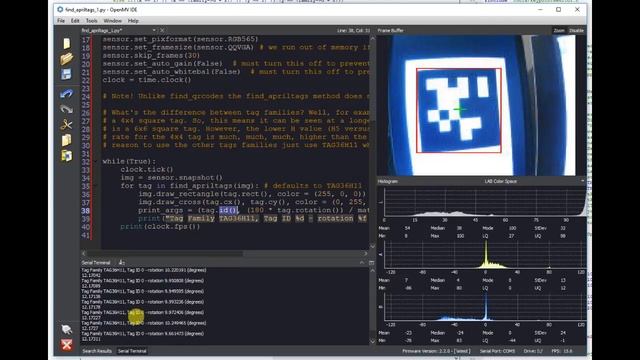Open the Help menu
Image resolution: width=640 pixels, height=360 pixels.
point(133,20)
